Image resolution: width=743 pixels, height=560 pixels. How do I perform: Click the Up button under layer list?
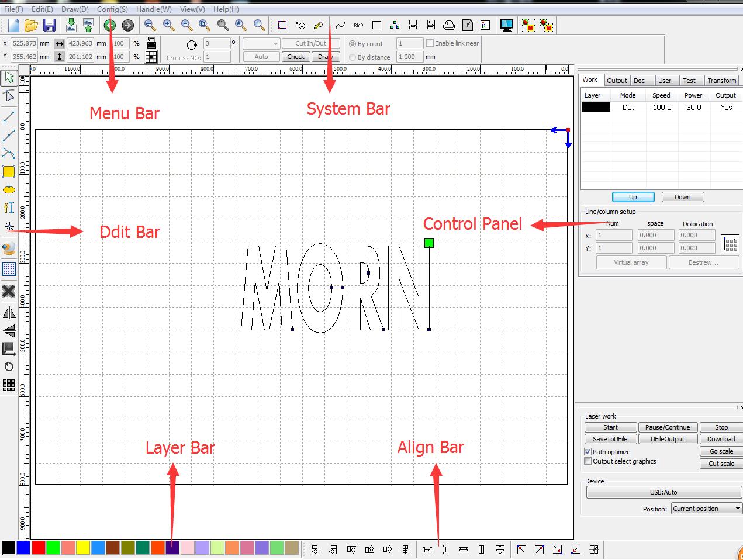tap(633, 197)
